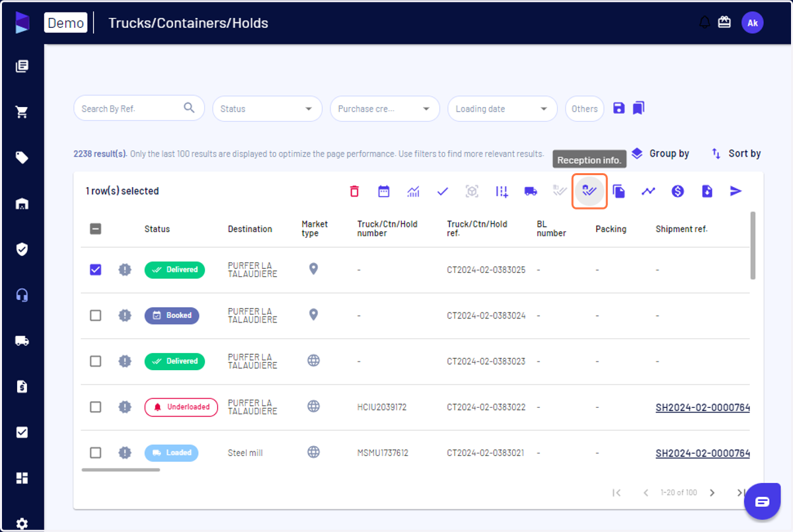This screenshot has height=532, width=793.
Task: Click the truck icon in the row toolbar
Action: click(x=531, y=192)
